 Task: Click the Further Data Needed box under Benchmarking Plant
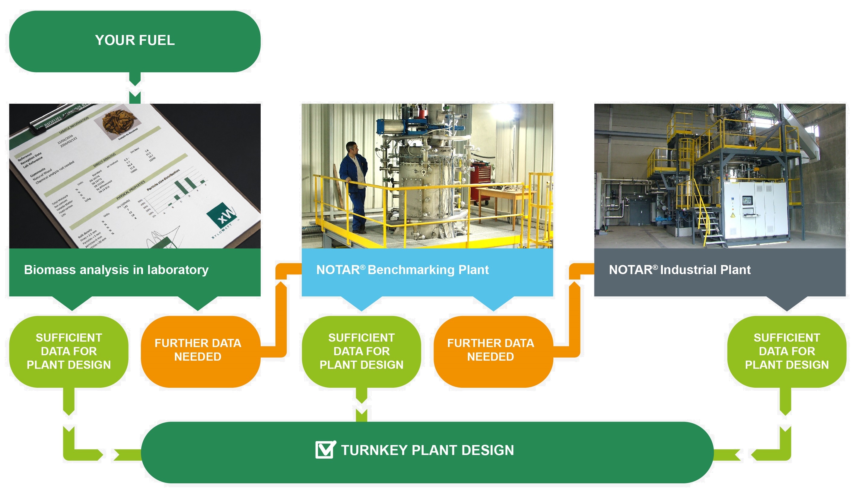pos(494,352)
